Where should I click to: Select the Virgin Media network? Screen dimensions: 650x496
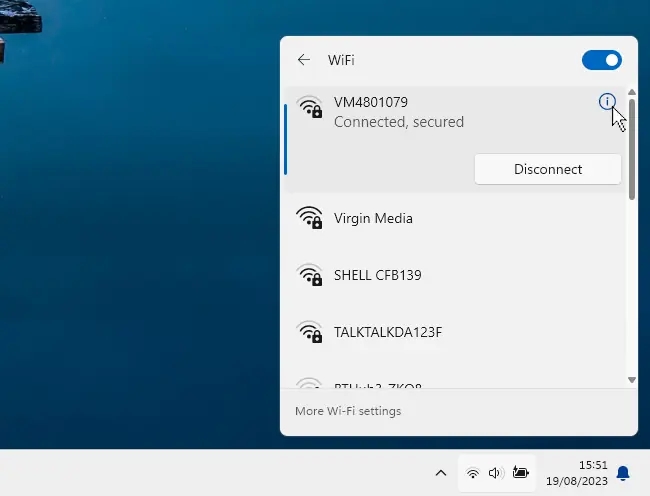[455, 218]
